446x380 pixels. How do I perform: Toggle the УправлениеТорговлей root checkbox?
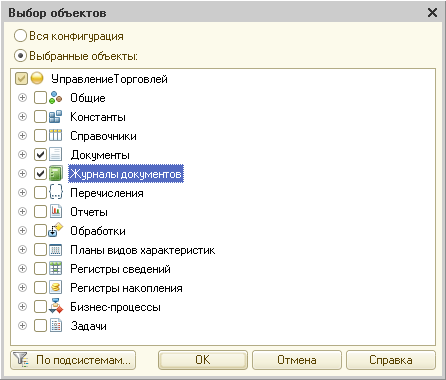21,79
